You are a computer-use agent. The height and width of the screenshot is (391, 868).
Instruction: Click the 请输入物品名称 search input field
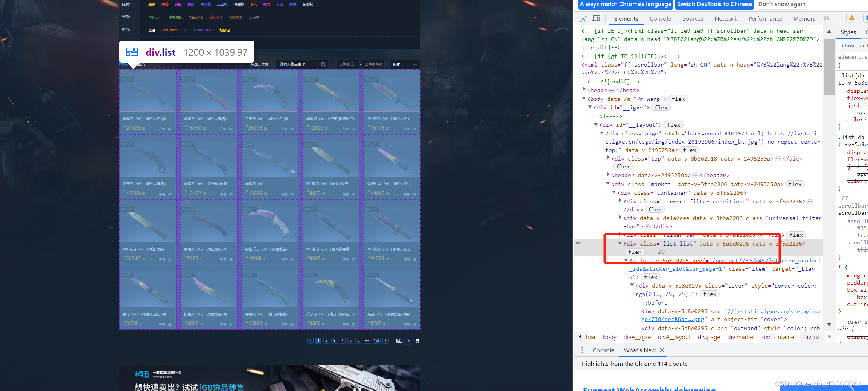tap(297, 64)
